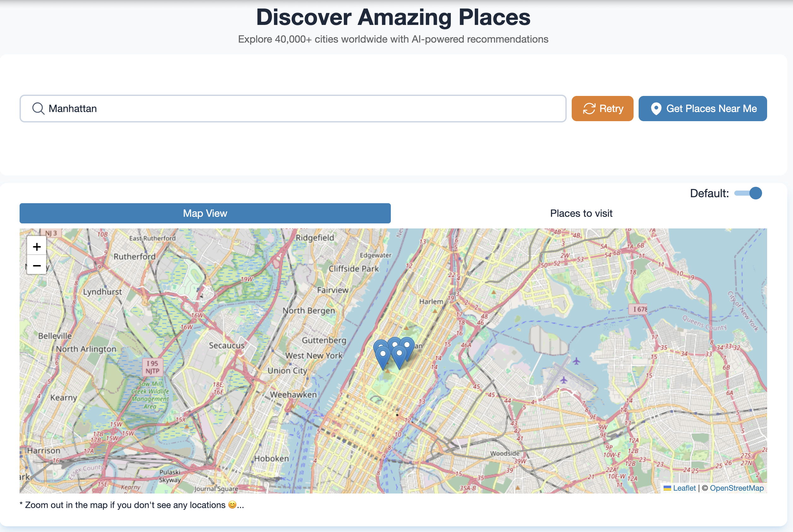The image size is (793, 532).
Task: Click the Hoboken label on the map
Action: [271, 458]
